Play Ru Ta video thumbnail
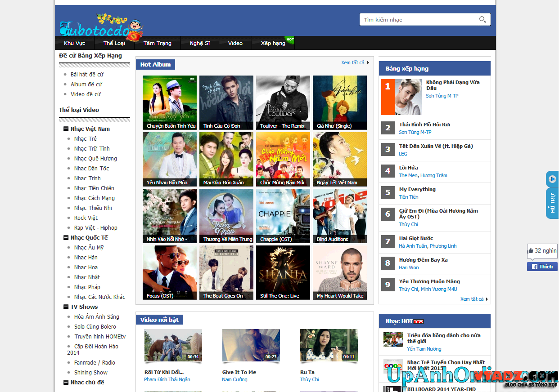The image size is (559, 392). point(329,345)
